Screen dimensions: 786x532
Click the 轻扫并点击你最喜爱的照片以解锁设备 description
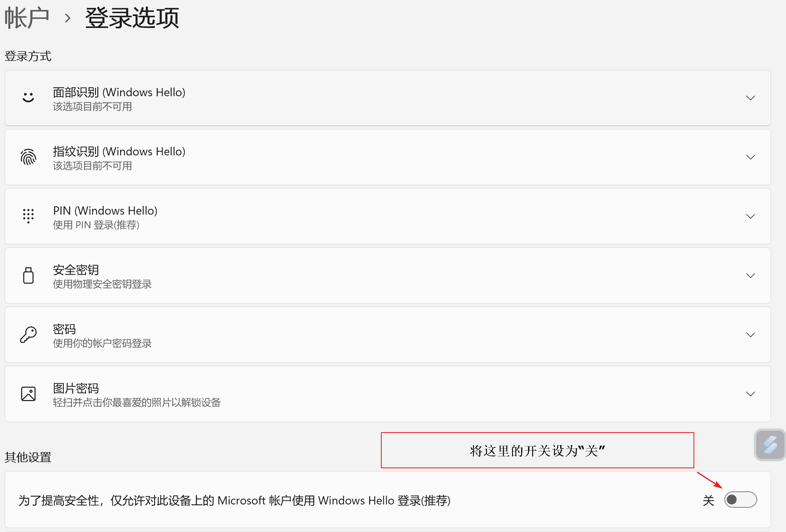[x=137, y=402]
